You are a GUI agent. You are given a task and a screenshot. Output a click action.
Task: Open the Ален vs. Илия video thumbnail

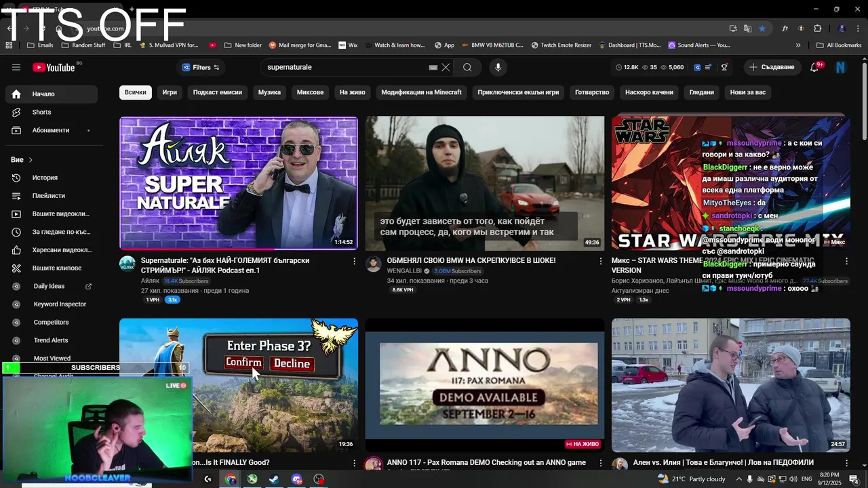(731, 384)
